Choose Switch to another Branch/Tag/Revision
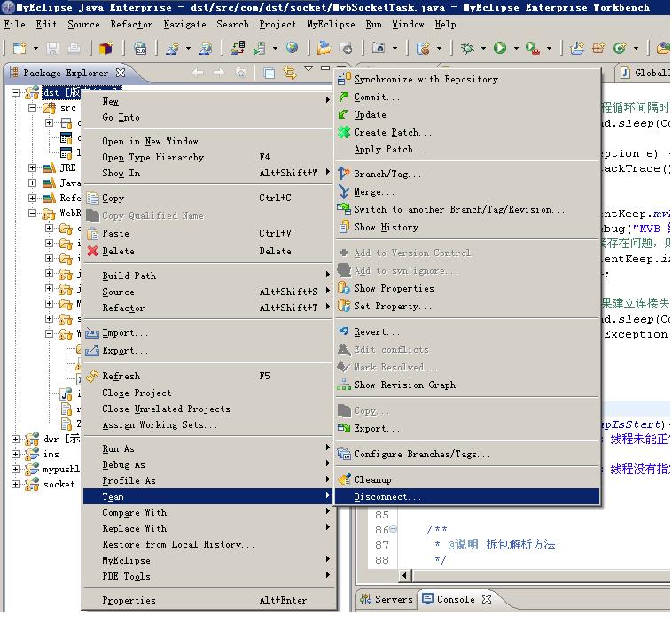Viewport: 672px width, 623px height. click(x=467, y=209)
